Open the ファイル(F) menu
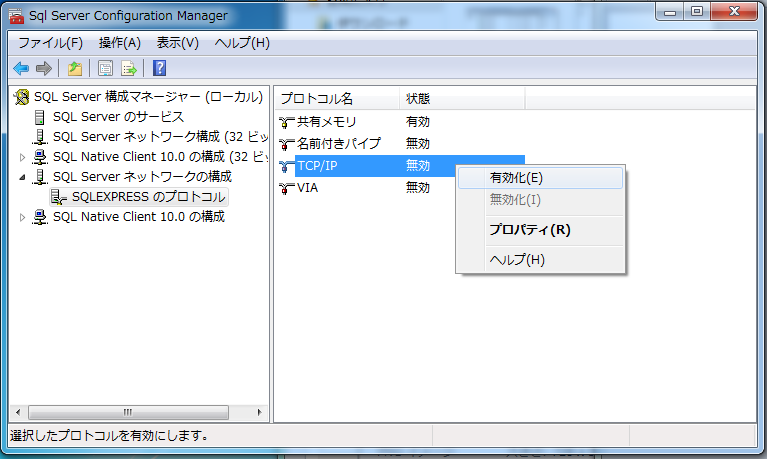Viewport: 767px width, 459px height. click(x=50, y=43)
